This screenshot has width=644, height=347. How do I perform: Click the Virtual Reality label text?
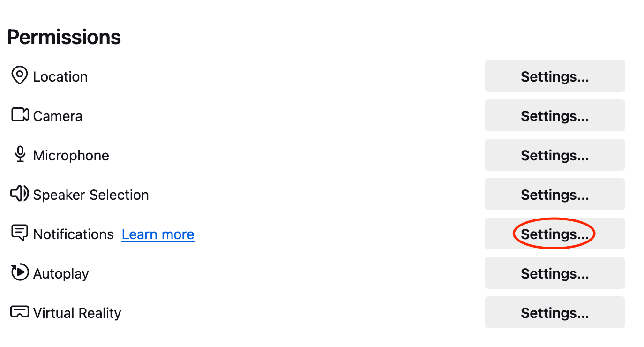point(77,313)
